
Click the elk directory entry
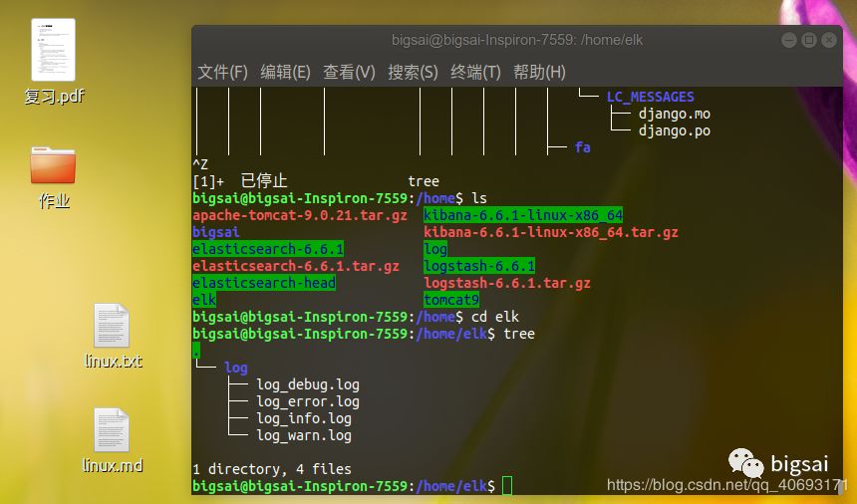point(204,300)
